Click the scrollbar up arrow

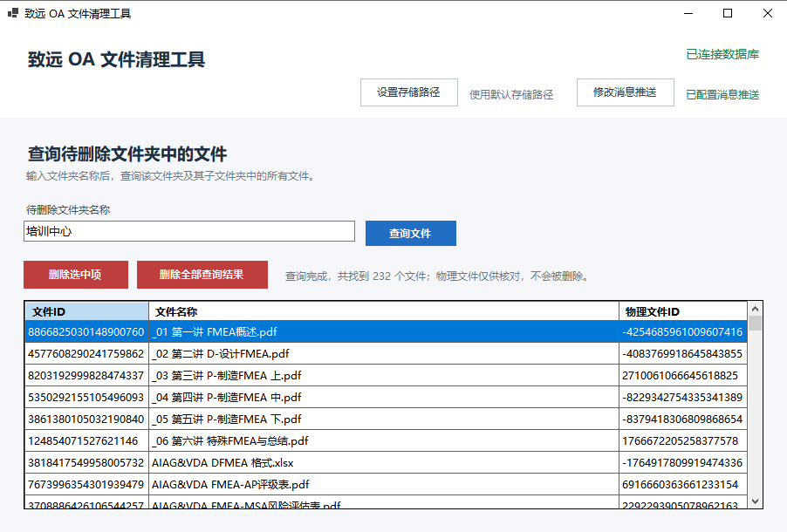tap(755, 308)
